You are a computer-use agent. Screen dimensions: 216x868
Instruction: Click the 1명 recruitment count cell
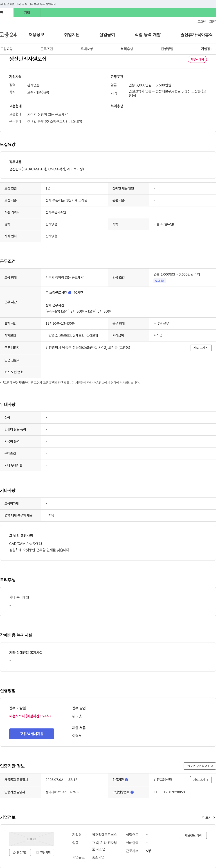(48, 188)
